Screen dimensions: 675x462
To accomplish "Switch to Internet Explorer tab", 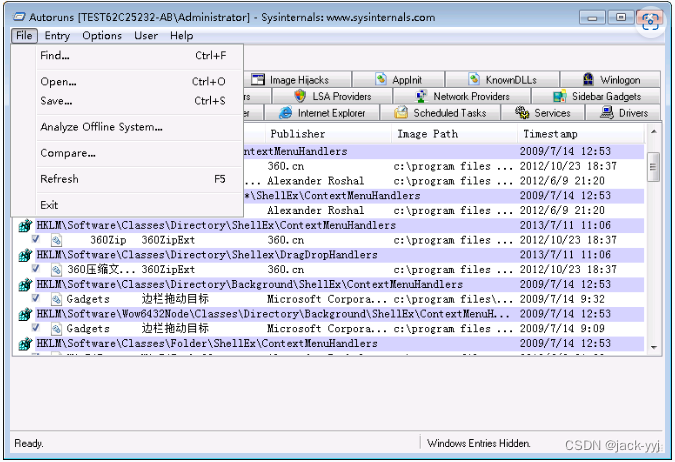I will 322,113.
